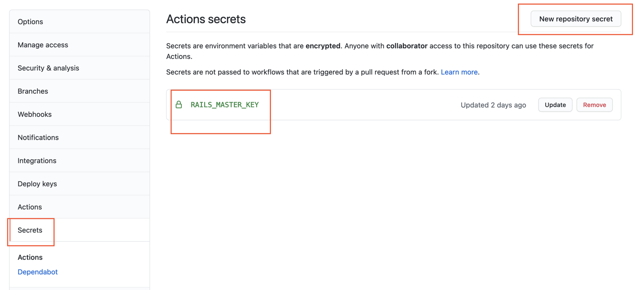644x290 pixels.
Task: Update the RAILS_MASTER_KEY secret
Action: (x=555, y=105)
